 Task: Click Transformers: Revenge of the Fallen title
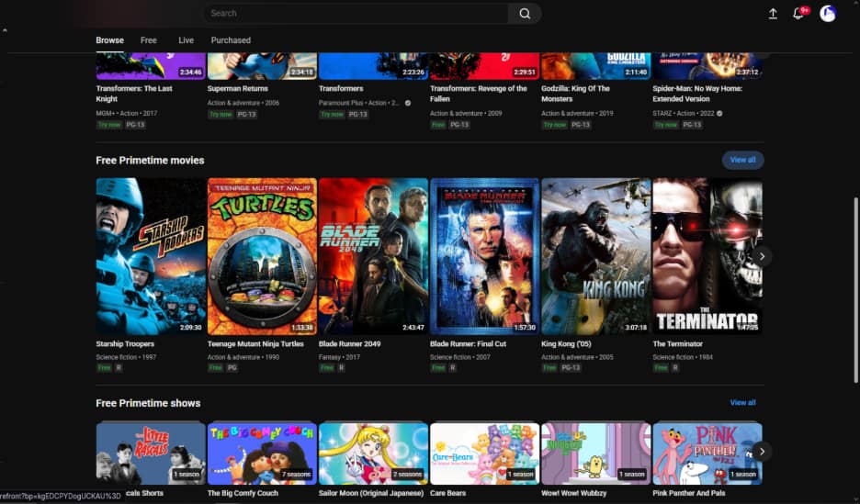pos(479,94)
